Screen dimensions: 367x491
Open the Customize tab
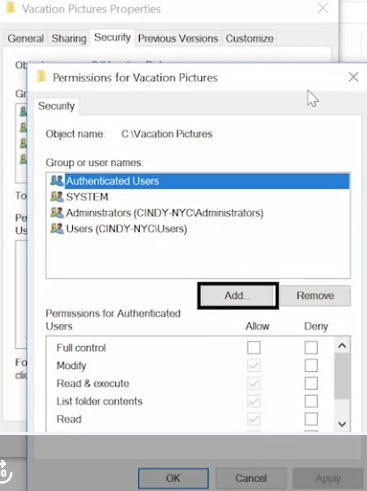click(250, 38)
